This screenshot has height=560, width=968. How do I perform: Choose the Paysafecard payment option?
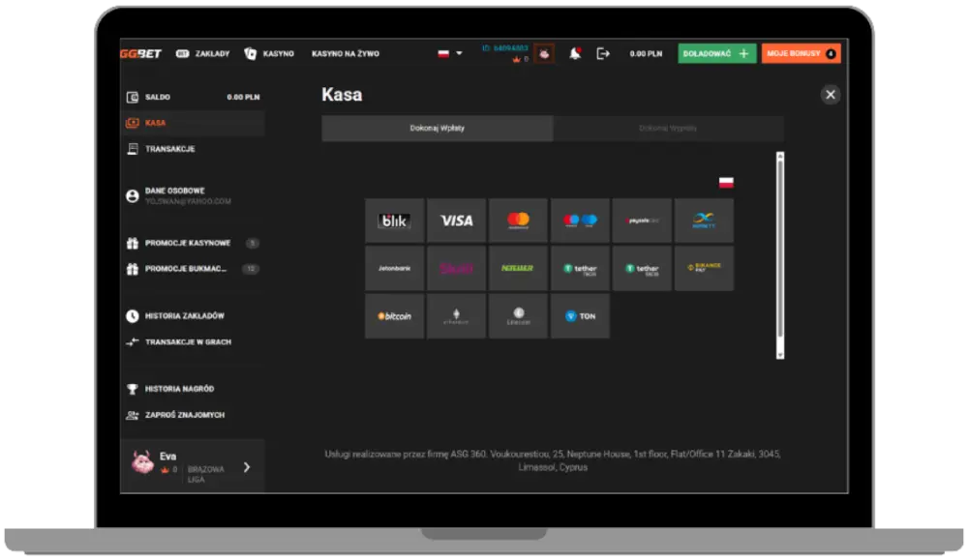(x=642, y=221)
